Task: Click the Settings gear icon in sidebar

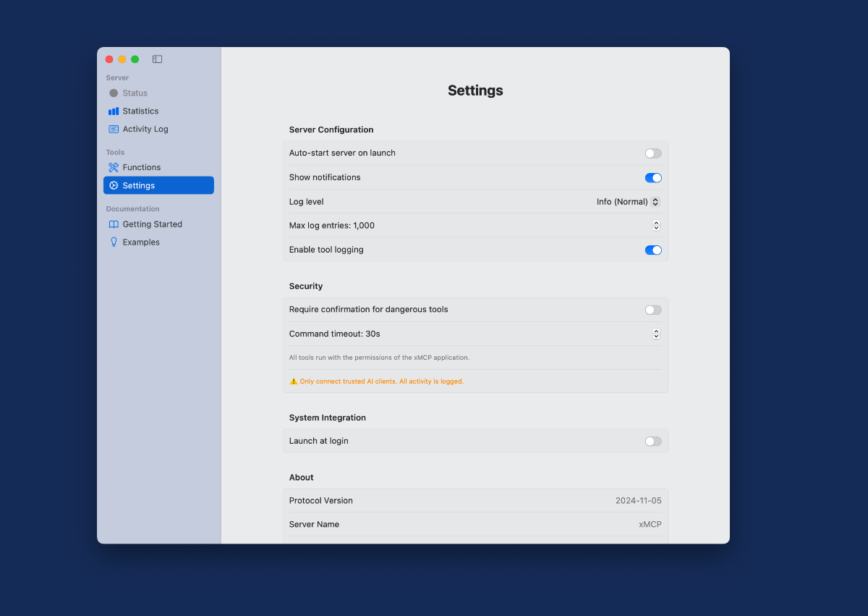Action: coord(114,186)
